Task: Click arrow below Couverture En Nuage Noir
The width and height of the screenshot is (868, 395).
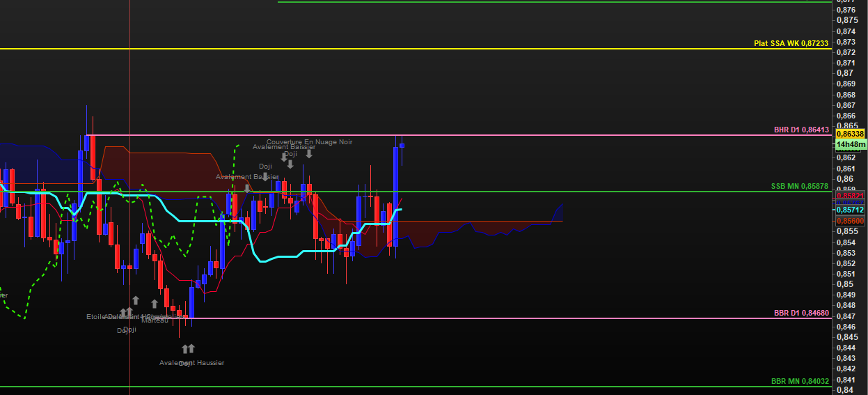Action: (309, 153)
